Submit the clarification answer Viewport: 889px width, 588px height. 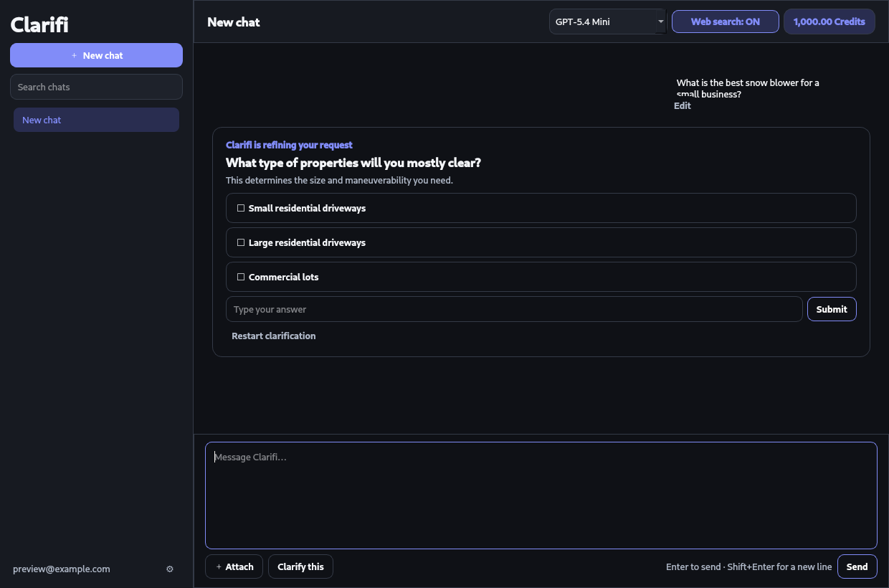pos(832,309)
